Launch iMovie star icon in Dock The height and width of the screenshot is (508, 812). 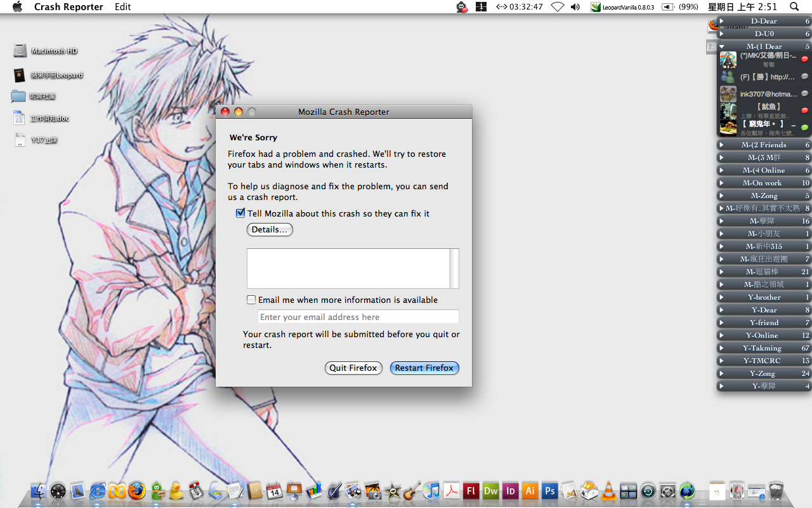392,491
